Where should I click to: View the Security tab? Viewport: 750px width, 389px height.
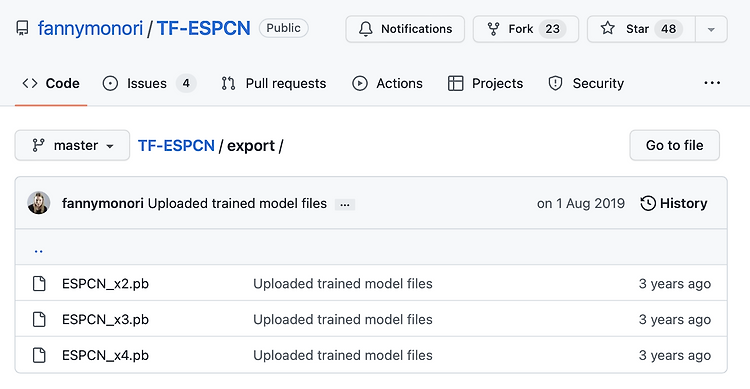586,83
